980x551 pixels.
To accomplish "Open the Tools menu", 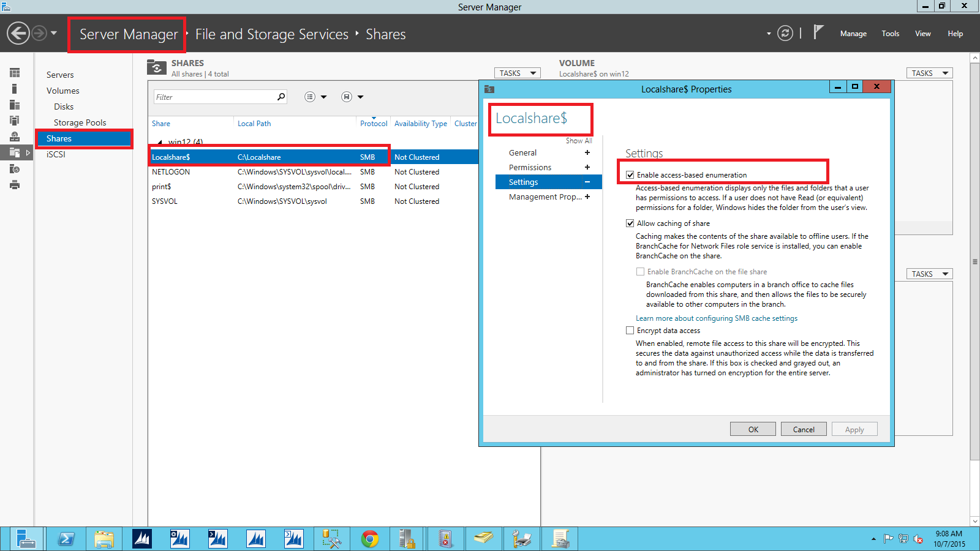I will (890, 34).
